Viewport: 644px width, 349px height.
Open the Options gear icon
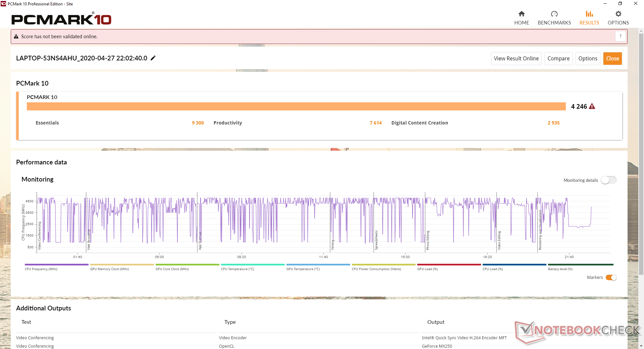pyautogui.click(x=618, y=14)
